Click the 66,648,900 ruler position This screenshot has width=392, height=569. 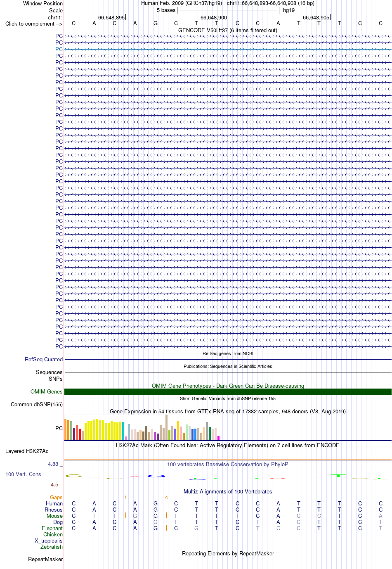coord(214,18)
